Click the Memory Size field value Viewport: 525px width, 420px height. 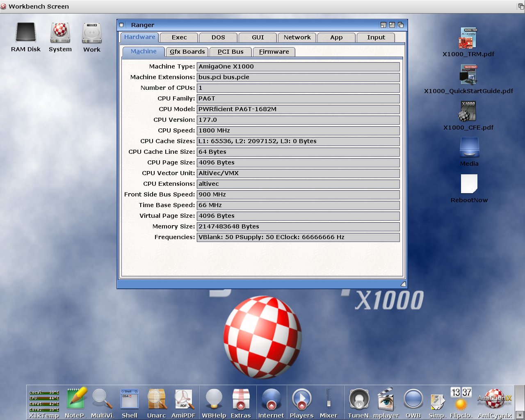(x=298, y=226)
